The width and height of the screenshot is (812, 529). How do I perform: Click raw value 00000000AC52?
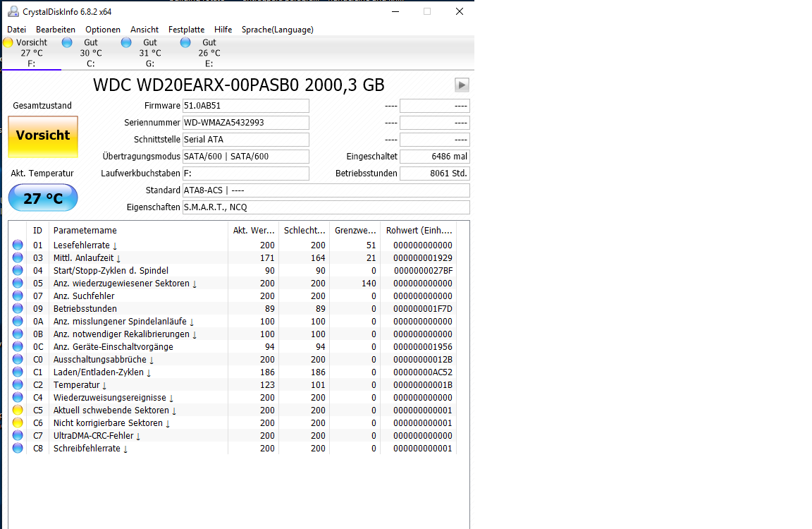coord(423,372)
